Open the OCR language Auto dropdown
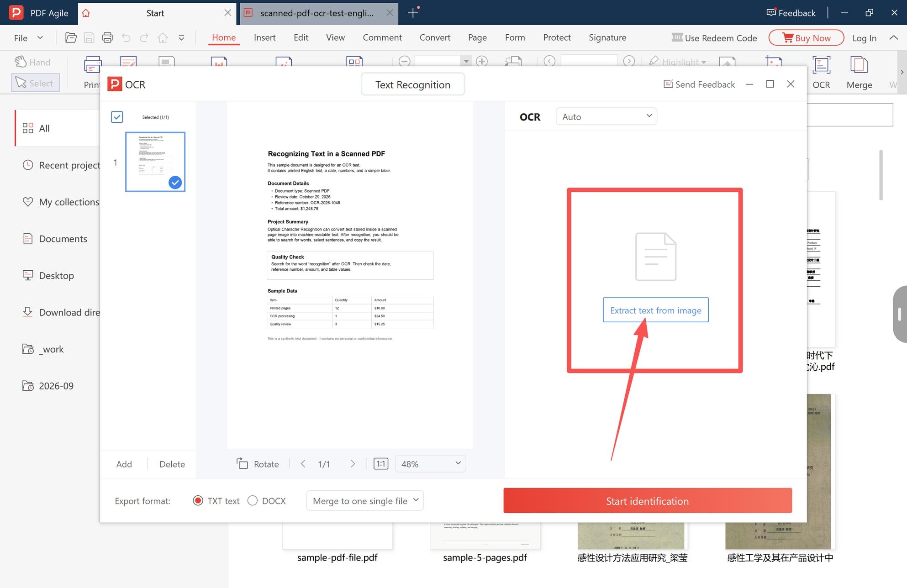 pos(606,116)
